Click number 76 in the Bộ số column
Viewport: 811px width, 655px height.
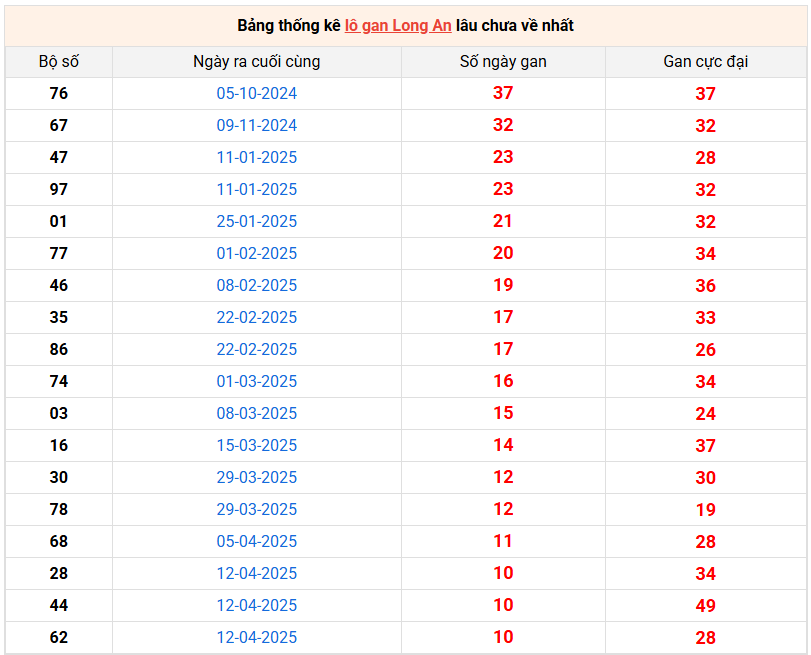(59, 94)
